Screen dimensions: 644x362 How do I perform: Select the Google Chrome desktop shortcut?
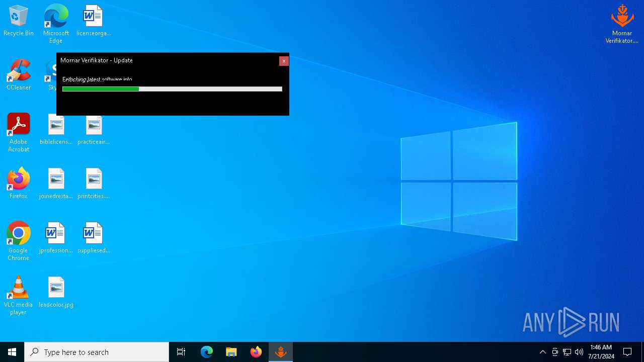click(19, 241)
